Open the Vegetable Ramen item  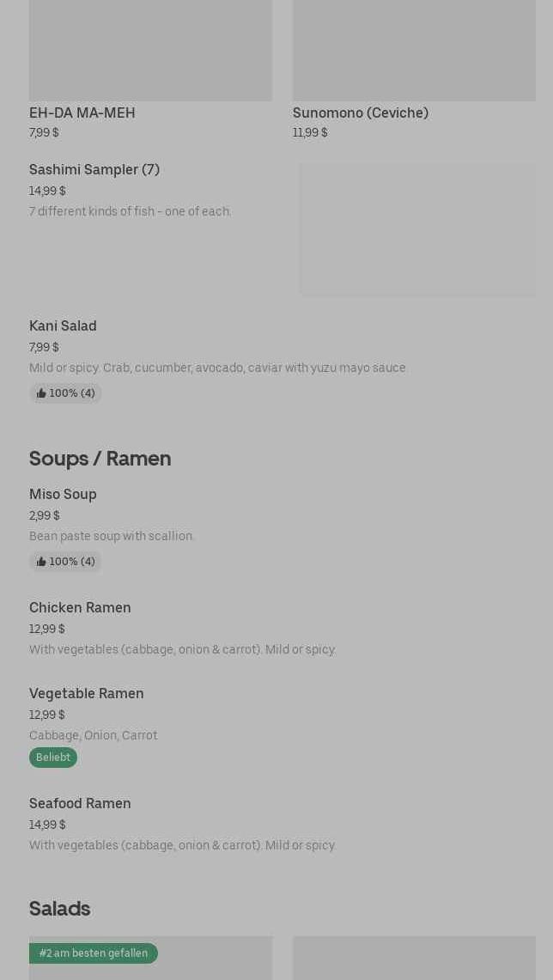pyautogui.click(x=87, y=694)
